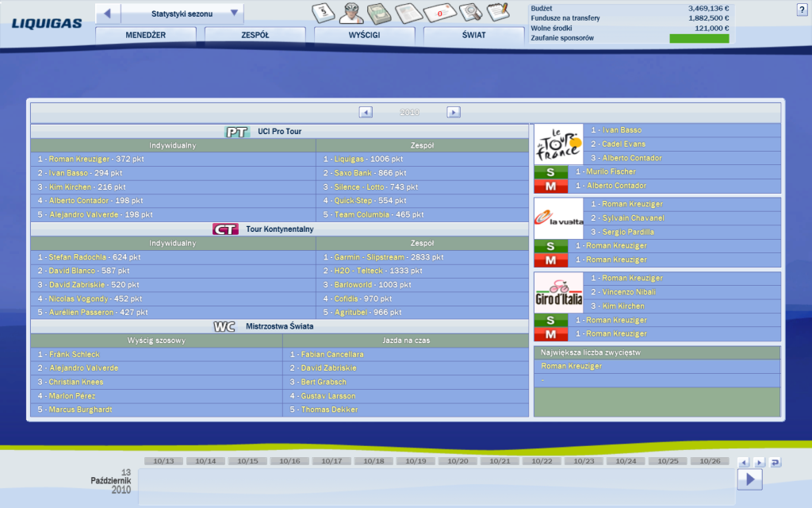Open Stefan Radochla rider link
Image resolution: width=812 pixels, height=508 pixels.
pos(77,257)
